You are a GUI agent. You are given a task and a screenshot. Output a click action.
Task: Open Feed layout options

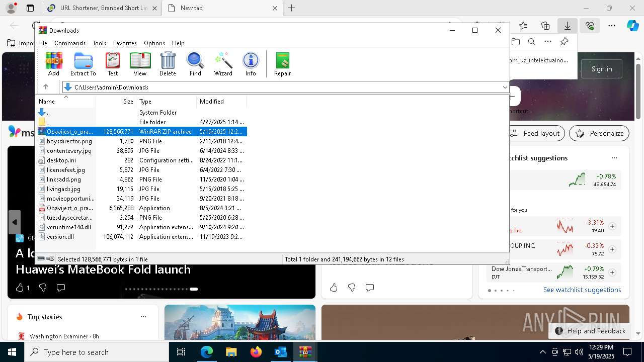pyautogui.click(x=535, y=133)
